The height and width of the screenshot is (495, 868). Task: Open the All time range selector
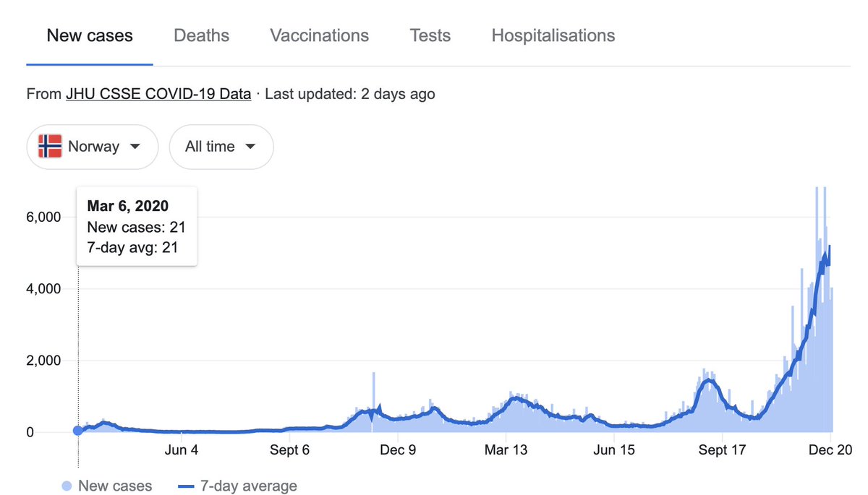[221, 147]
